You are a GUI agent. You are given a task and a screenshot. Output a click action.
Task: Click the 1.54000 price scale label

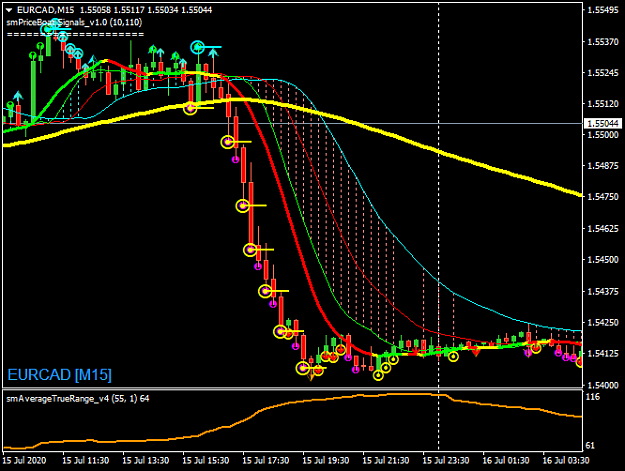tap(603, 385)
